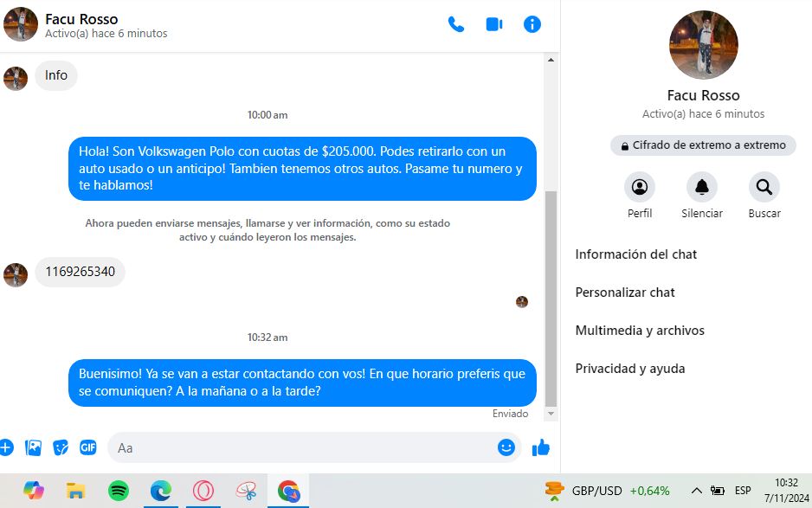This screenshot has width=812, height=508.
Task: Switch to Microsoft Edge in taskbar
Action: click(161, 491)
